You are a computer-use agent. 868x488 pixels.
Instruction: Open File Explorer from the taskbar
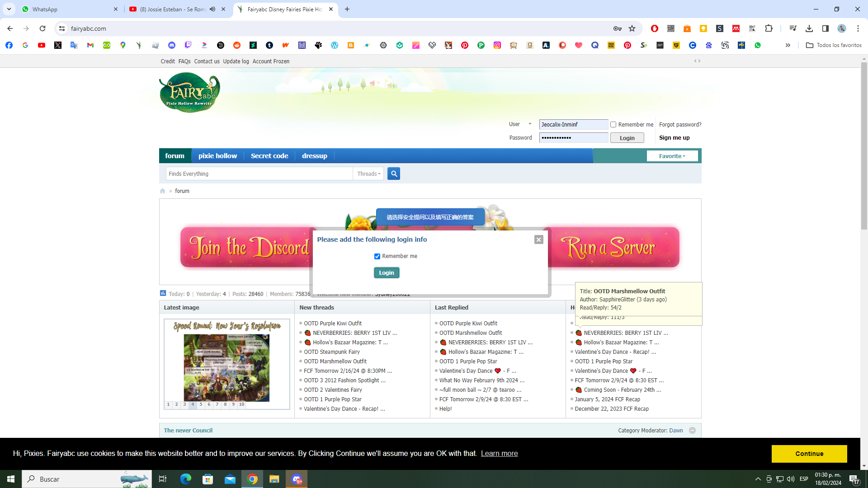[274, 479]
